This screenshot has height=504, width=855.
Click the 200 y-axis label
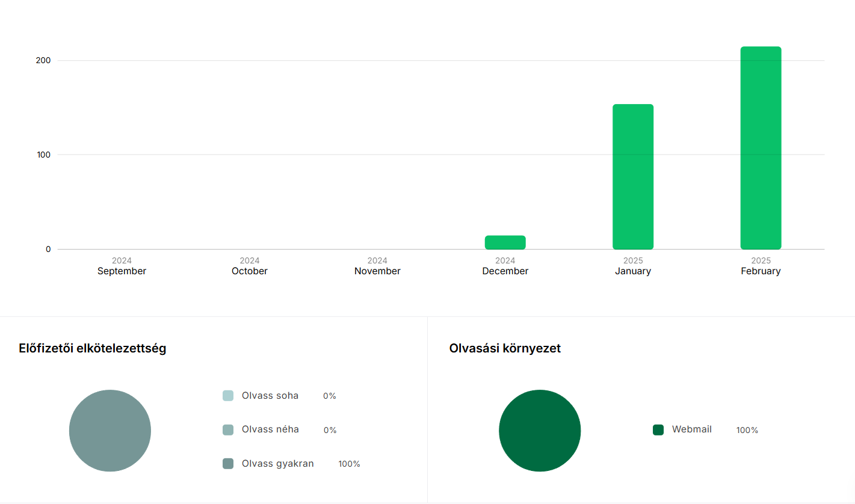pyautogui.click(x=44, y=61)
